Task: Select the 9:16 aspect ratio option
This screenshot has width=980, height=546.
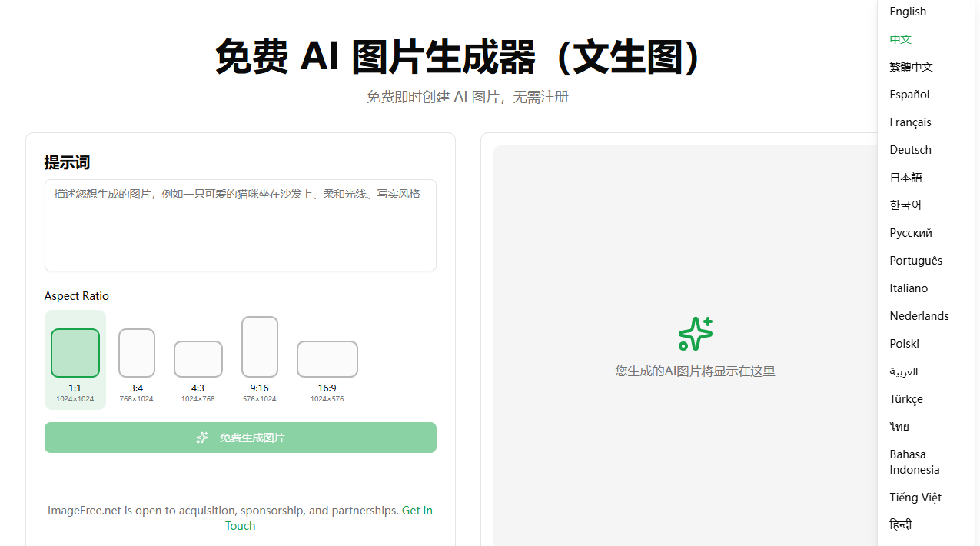Action: tap(260, 360)
